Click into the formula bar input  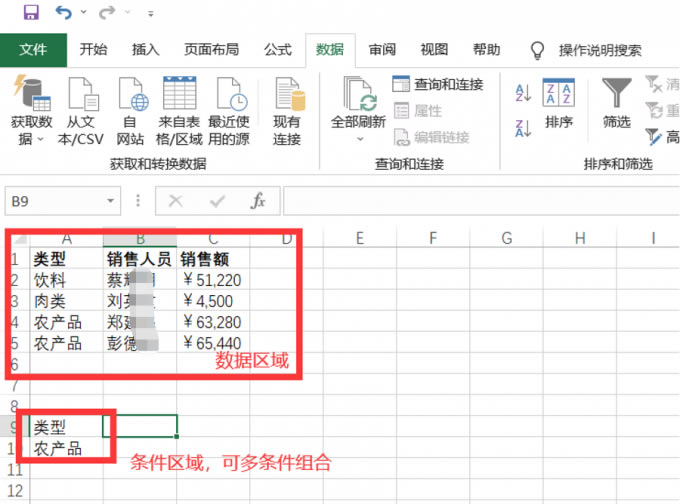tap(481, 201)
